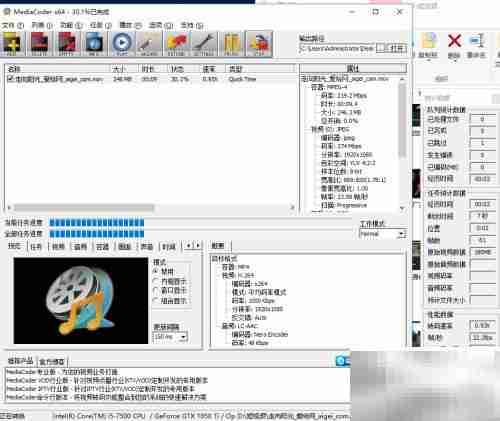Switch to the 容器 tab
The image size is (500, 421).
[102, 247]
